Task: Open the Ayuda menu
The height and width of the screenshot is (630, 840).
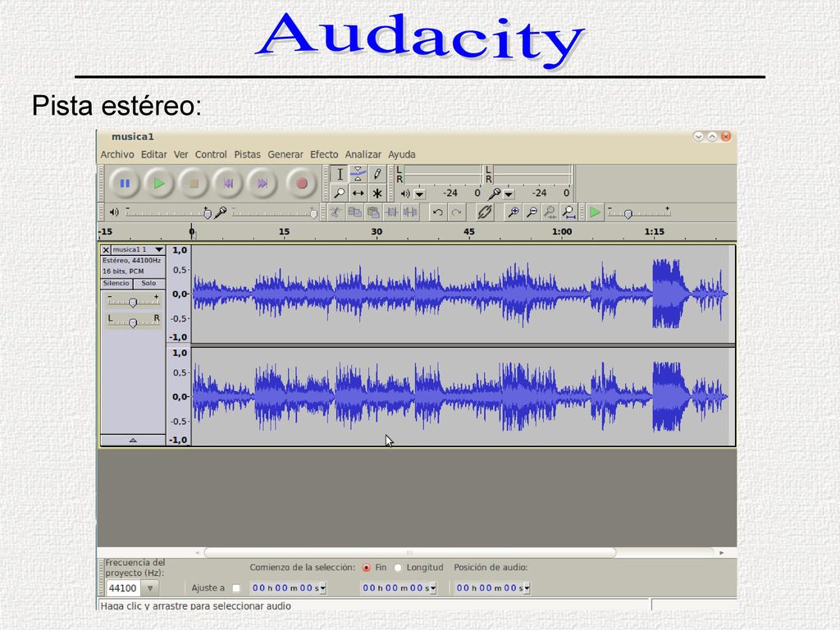Action: pos(402,154)
